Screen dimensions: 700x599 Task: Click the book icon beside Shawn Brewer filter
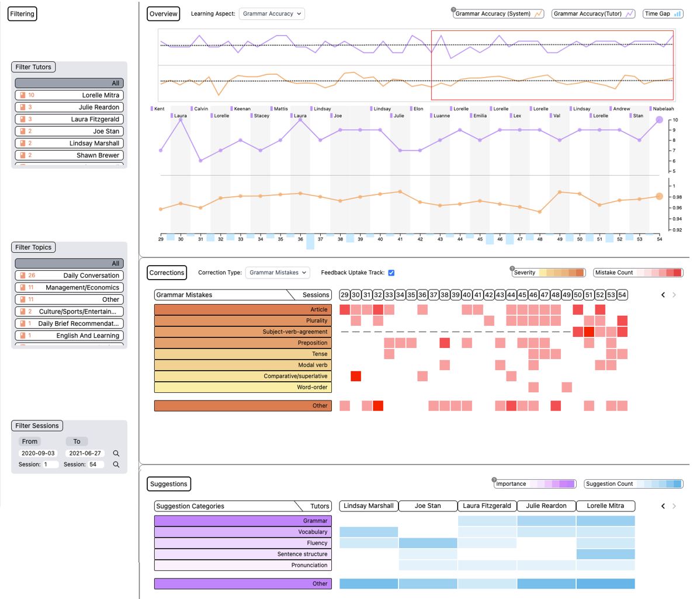(23, 155)
